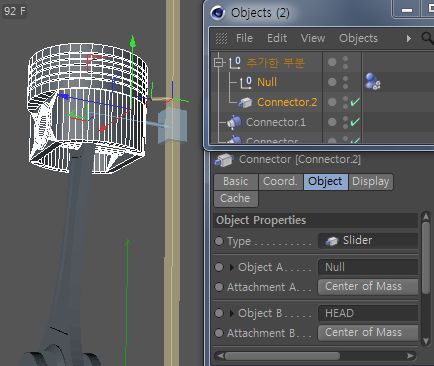Click the up arrow of attributes scrollbar

point(426,216)
